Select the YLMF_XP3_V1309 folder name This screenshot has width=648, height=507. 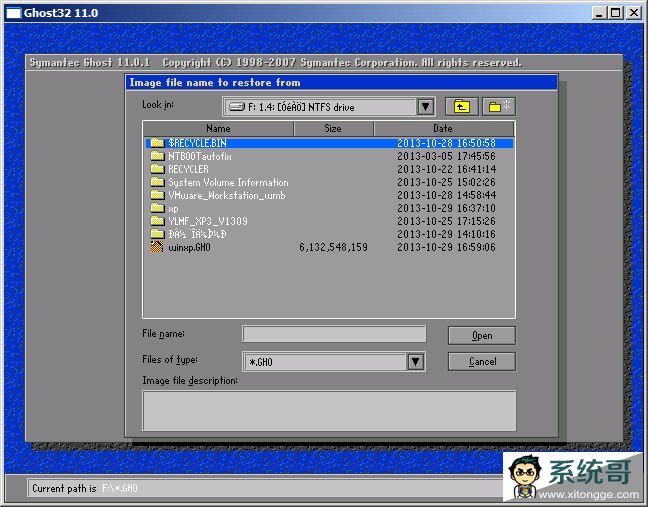coord(208,221)
